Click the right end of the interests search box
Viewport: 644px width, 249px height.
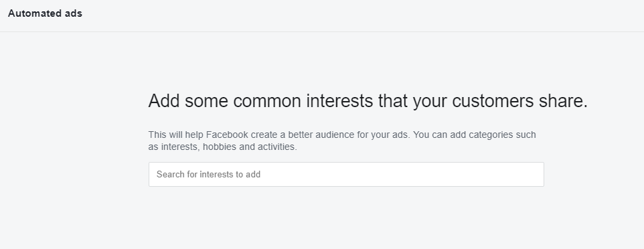coord(534,174)
